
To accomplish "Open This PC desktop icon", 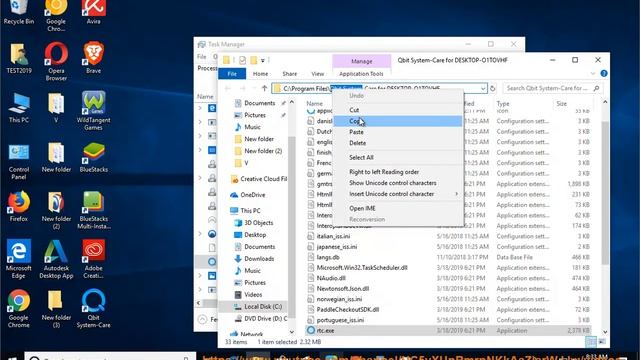I will click(18, 108).
